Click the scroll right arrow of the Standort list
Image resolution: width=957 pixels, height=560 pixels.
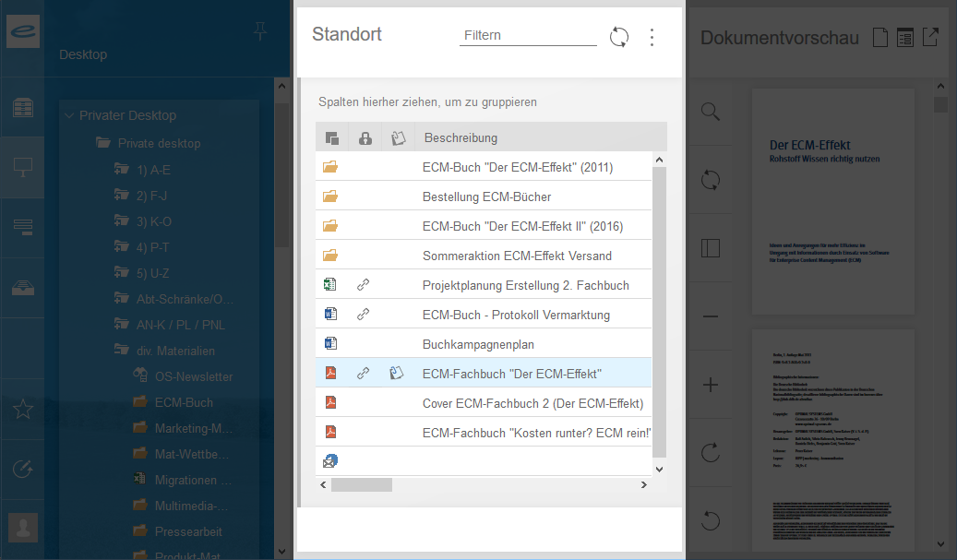[x=643, y=484]
